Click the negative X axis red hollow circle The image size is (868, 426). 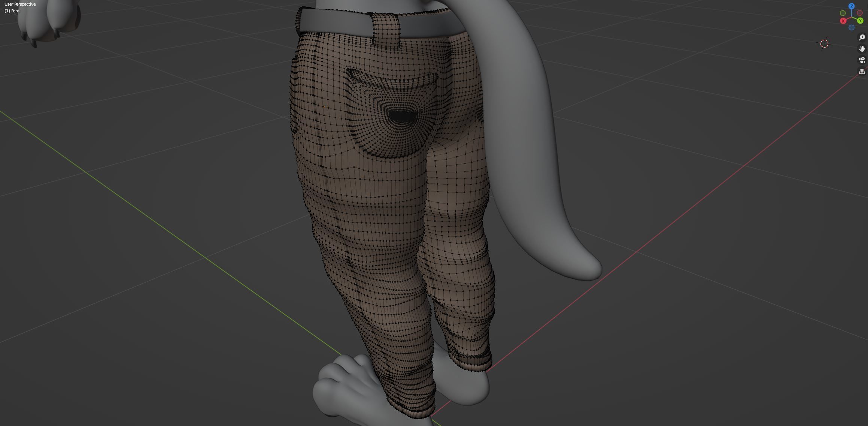pyautogui.click(x=860, y=13)
